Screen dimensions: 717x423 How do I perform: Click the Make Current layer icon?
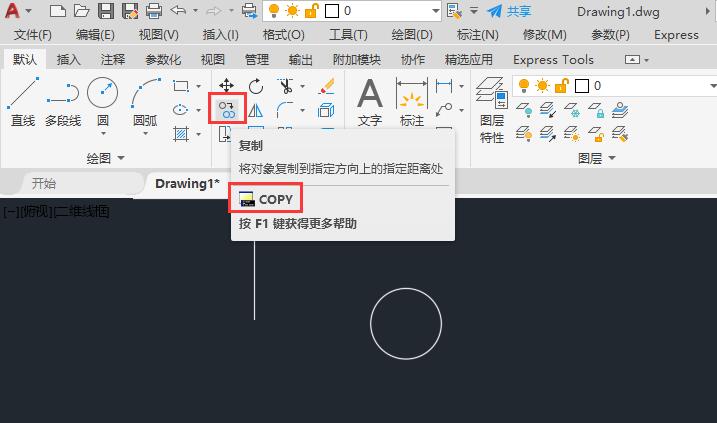point(620,110)
